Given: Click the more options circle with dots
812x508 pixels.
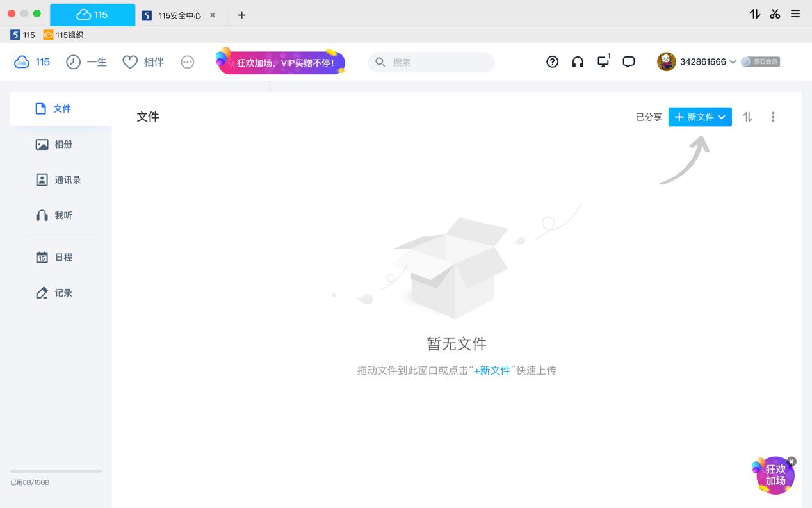Looking at the screenshot, I should click(187, 62).
